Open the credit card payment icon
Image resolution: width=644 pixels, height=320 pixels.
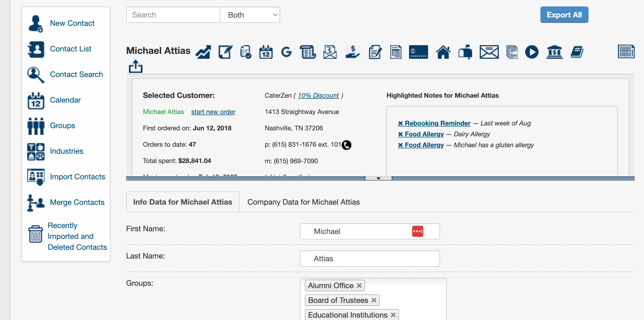click(418, 52)
